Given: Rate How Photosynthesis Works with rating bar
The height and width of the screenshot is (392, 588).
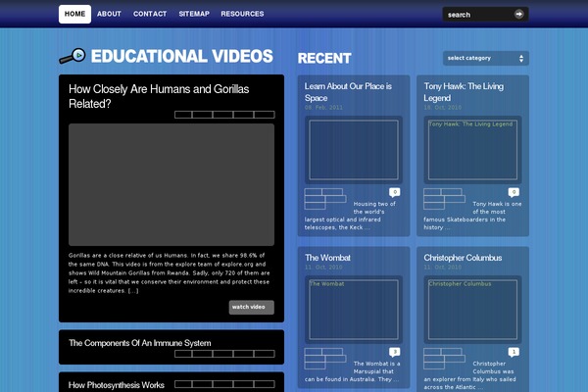Looking at the screenshot, I should click(x=224, y=384).
